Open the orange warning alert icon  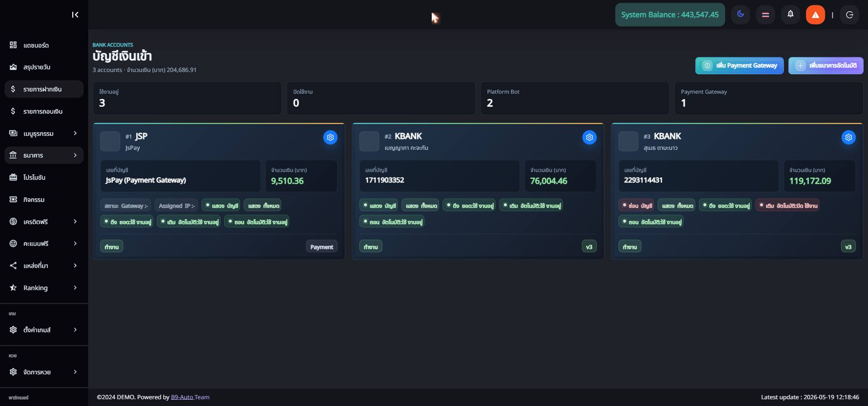point(816,15)
